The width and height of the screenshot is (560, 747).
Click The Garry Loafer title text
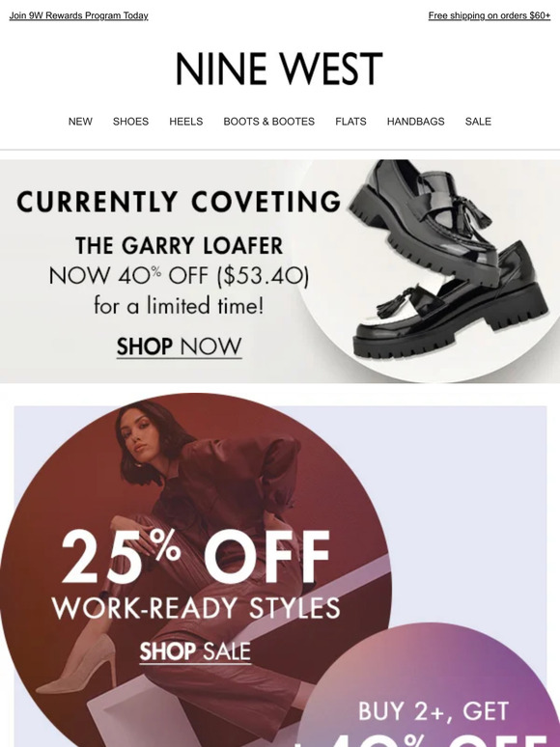[180, 246]
